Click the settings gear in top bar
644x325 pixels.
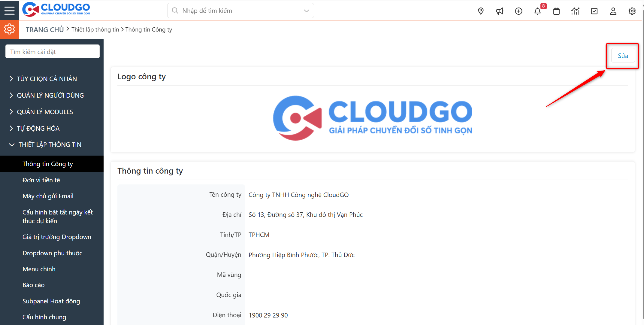click(632, 11)
